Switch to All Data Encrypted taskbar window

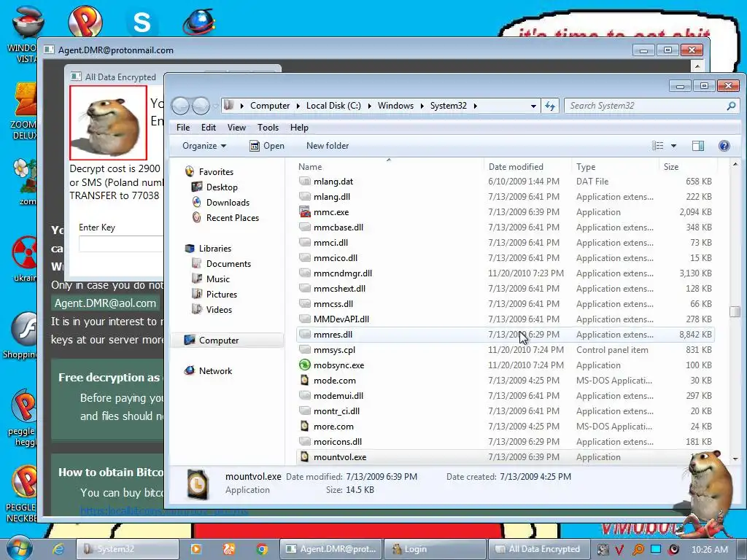(538, 549)
